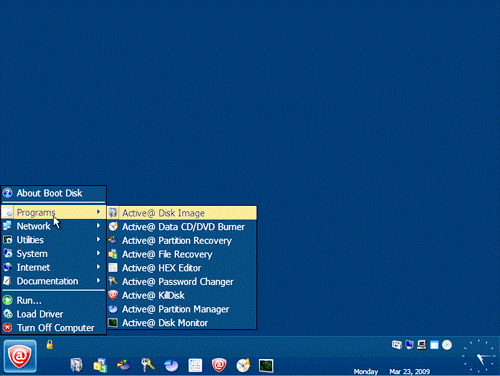Launch Partition Manager from the taskbar pie icon
The image size is (500, 376).
click(x=171, y=365)
